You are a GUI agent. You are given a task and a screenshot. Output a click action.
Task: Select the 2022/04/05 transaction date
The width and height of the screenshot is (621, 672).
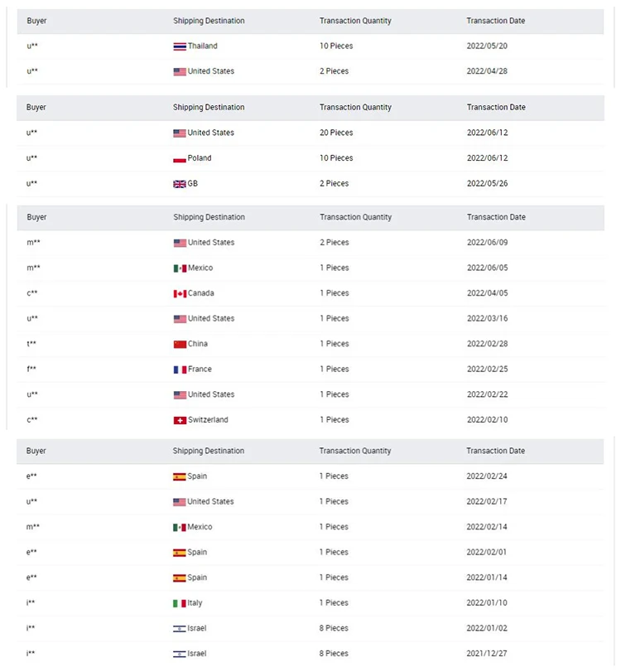coord(487,293)
